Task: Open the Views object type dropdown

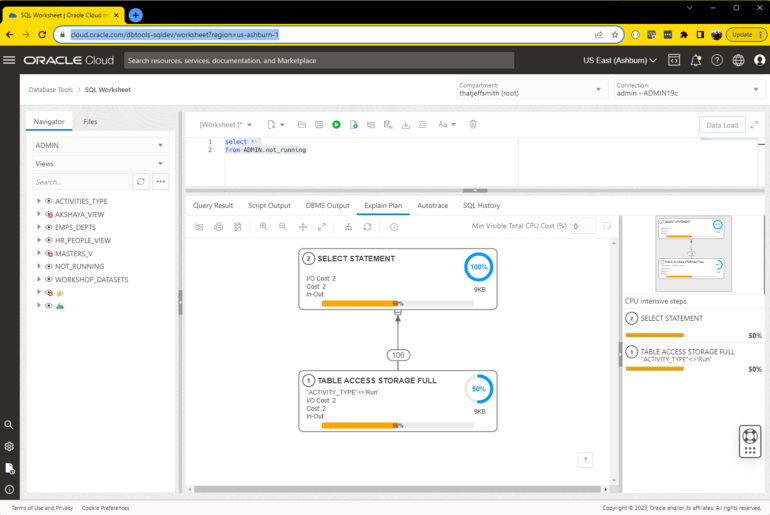Action: pos(100,163)
